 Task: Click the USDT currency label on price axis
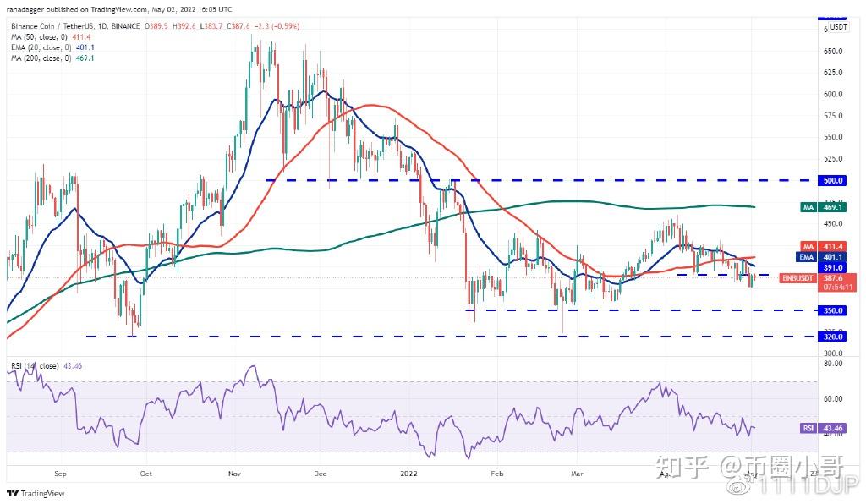coord(838,26)
